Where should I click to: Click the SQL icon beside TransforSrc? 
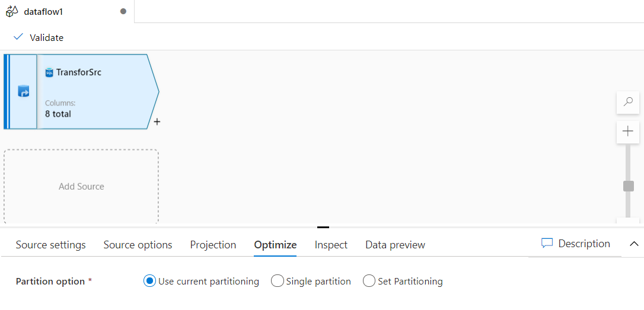pos(49,73)
